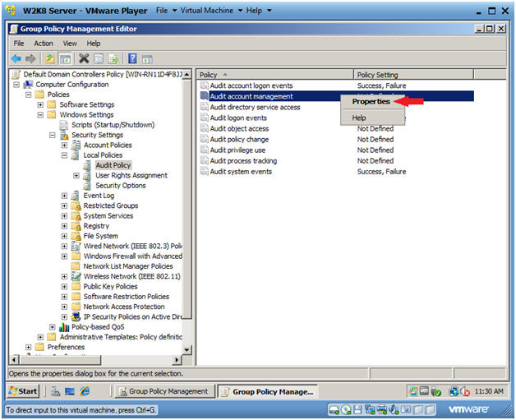Screen dimensions: 516x420
Task: Click the grey Forward arrow toolbar icon
Action: (30, 59)
